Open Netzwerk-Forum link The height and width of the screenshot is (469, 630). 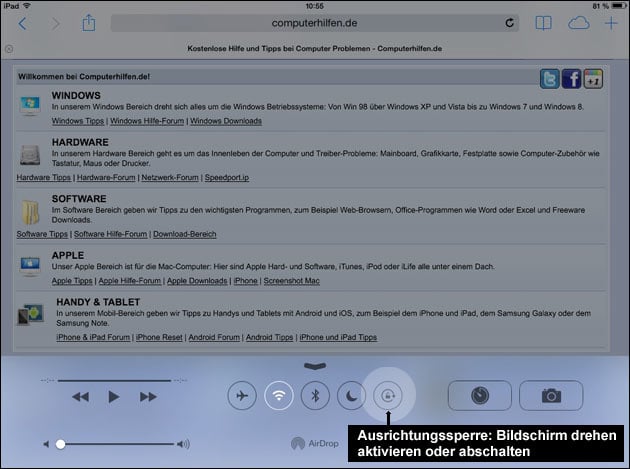coord(170,178)
